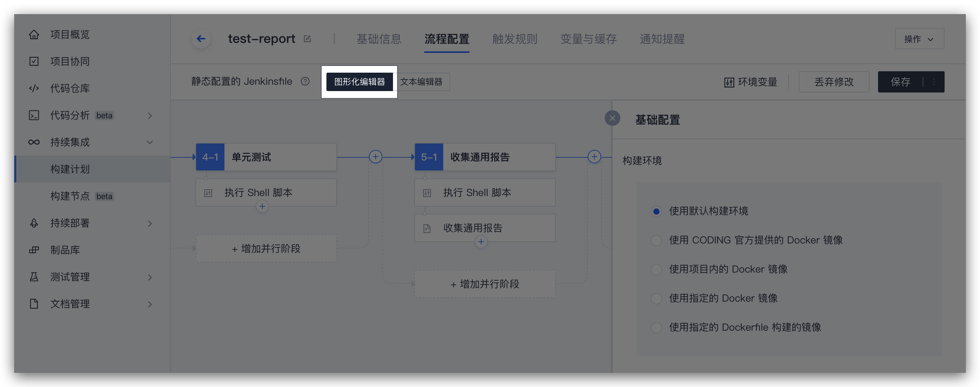This screenshot has width=980, height=387.
Task: Click the flask icon for 测试管理
Action: pyautogui.click(x=34, y=277)
